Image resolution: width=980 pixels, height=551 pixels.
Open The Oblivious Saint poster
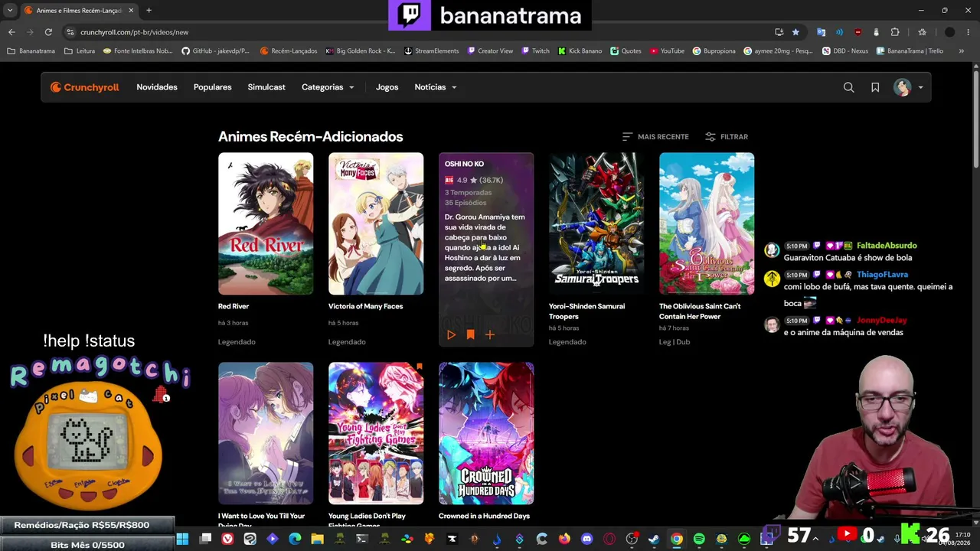click(707, 223)
